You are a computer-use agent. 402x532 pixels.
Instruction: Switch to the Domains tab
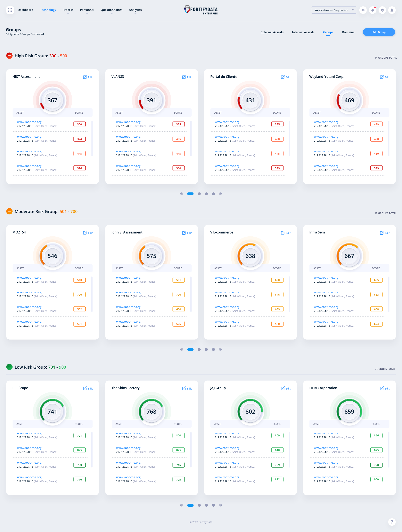click(x=348, y=32)
